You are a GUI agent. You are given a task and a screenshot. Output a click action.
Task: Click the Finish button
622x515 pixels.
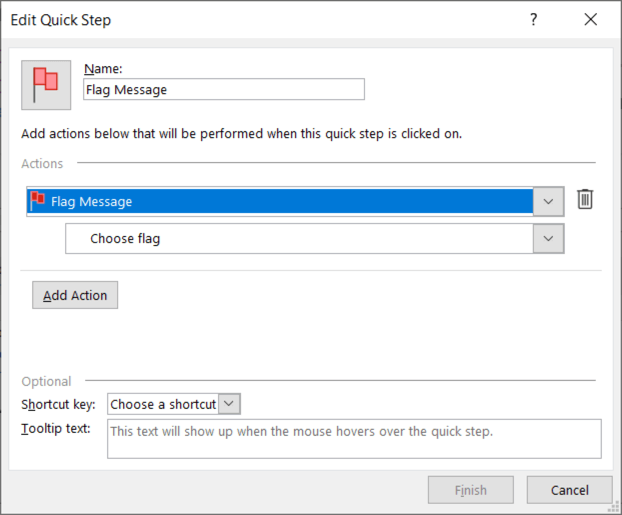tap(470, 490)
